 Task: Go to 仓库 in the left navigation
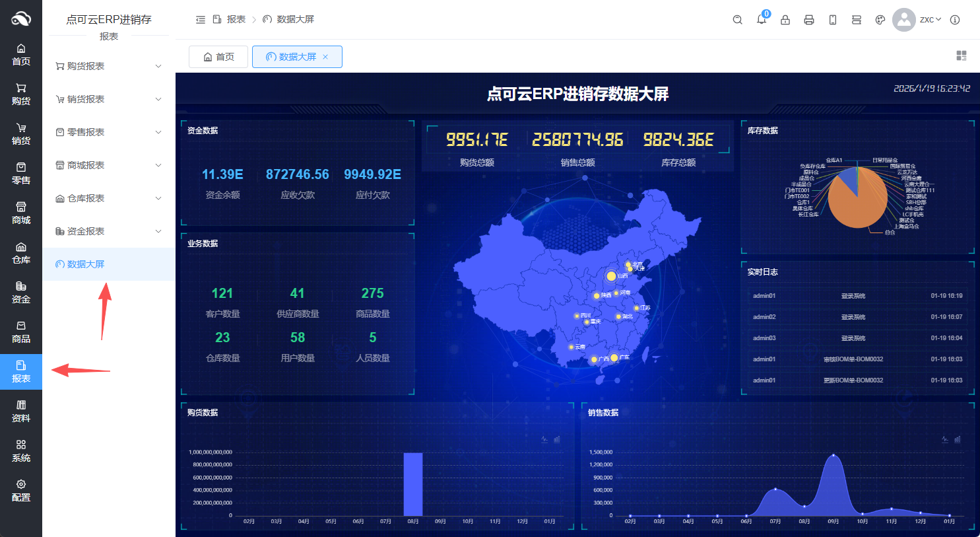point(21,253)
